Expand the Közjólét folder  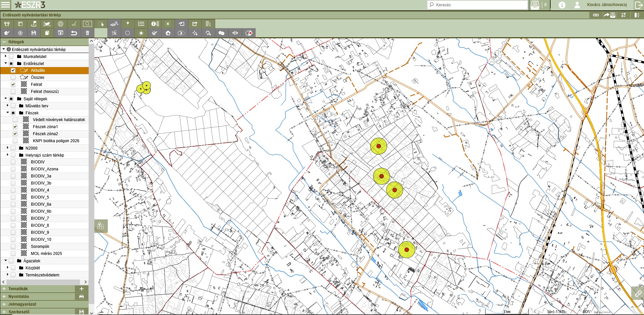click(x=8, y=268)
